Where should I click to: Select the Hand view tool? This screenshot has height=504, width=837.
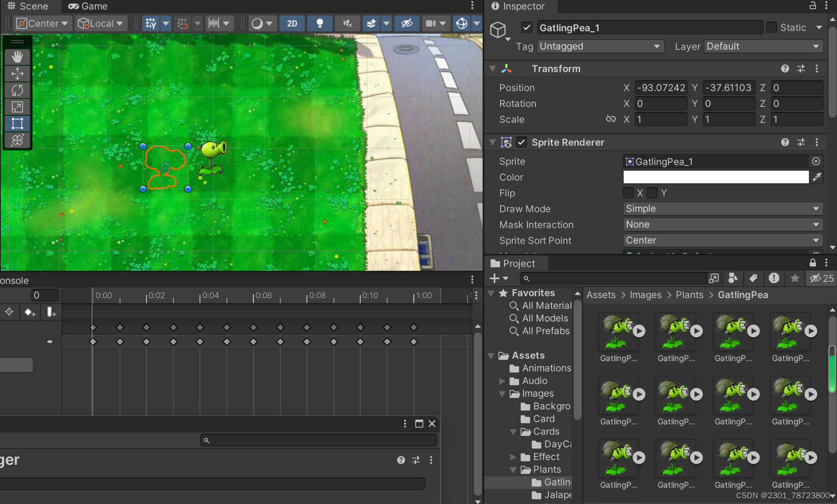point(17,57)
